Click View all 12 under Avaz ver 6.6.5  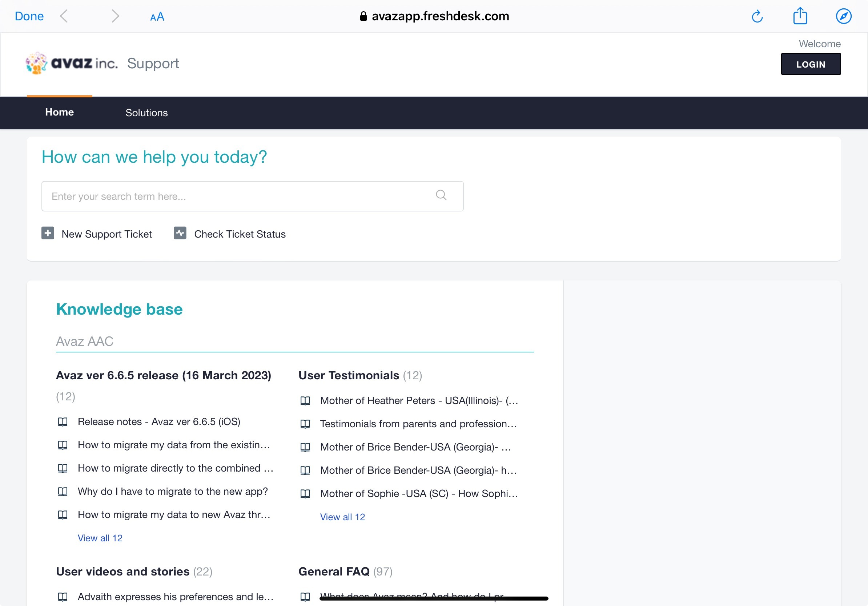pyautogui.click(x=100, y=538)
